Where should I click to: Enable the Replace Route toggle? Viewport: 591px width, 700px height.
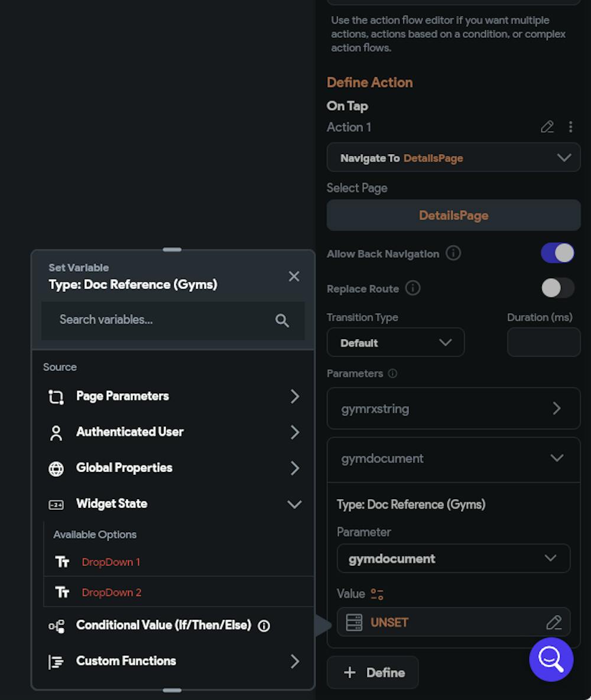click(x=557, y=288)
